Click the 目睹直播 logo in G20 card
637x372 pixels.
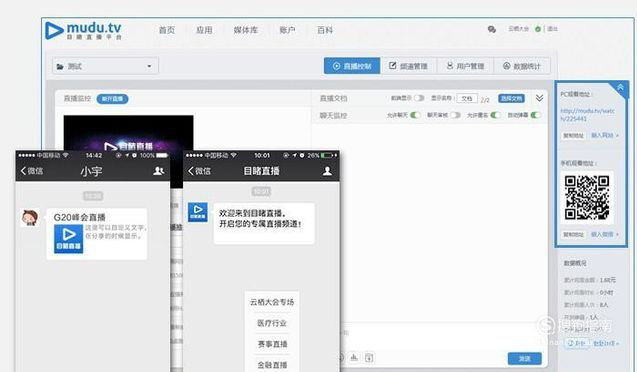click(x=68, y=239)
